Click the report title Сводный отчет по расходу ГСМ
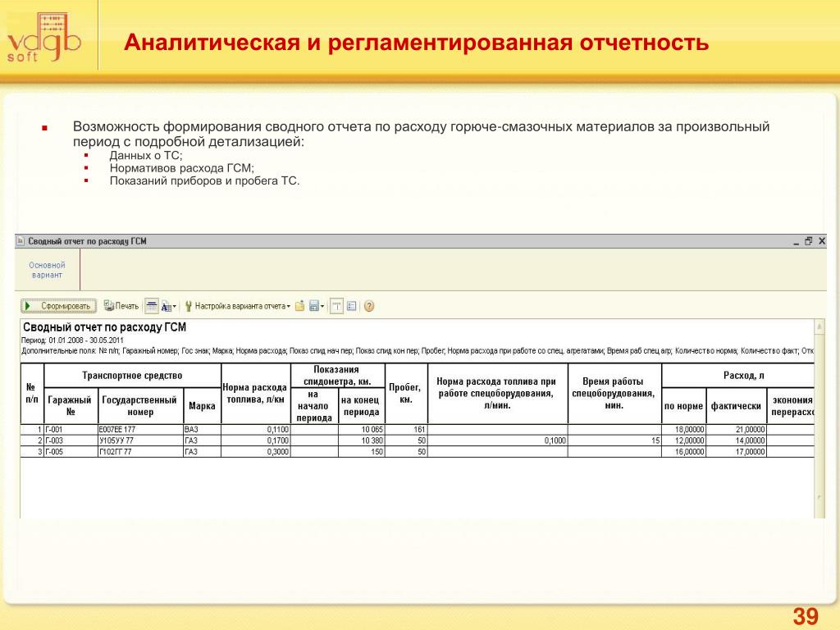Screen dimensions: 840x630 [104, 327]
